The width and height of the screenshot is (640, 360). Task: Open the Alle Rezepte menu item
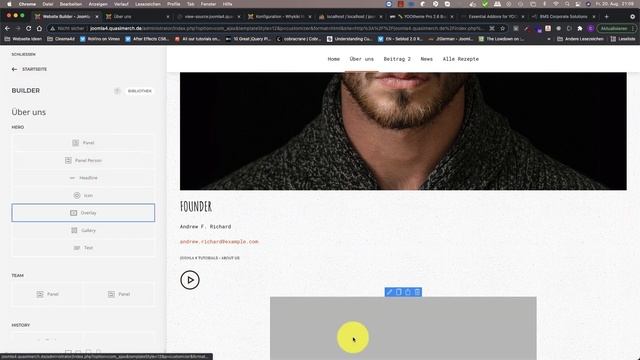[x=461, y=59]
